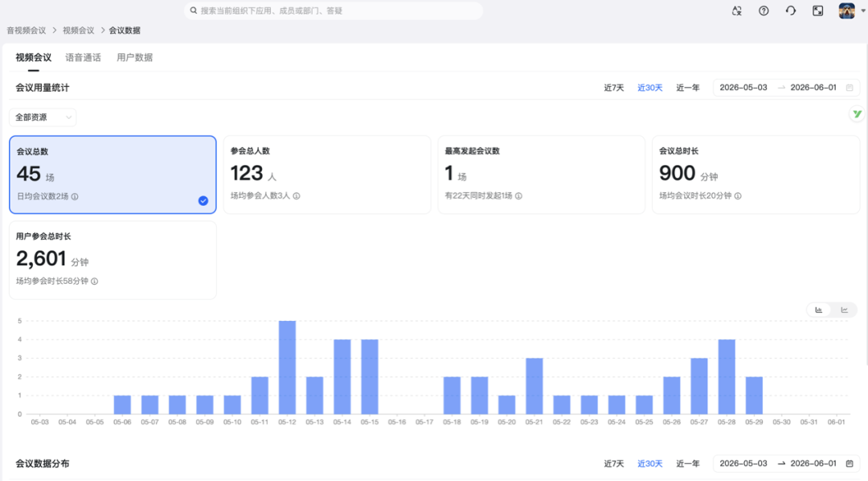
Task: Focus the organization search input field
Action: coord(334,10)
